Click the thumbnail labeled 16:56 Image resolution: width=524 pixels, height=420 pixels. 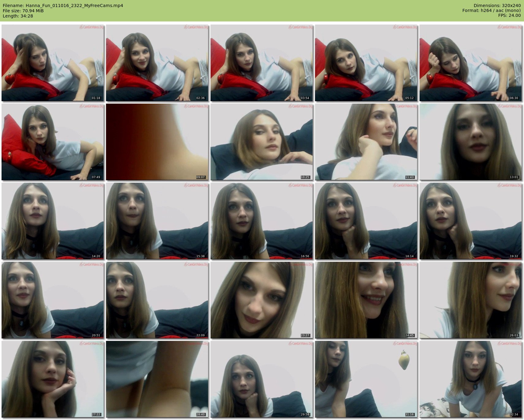(x=262, y=221)
